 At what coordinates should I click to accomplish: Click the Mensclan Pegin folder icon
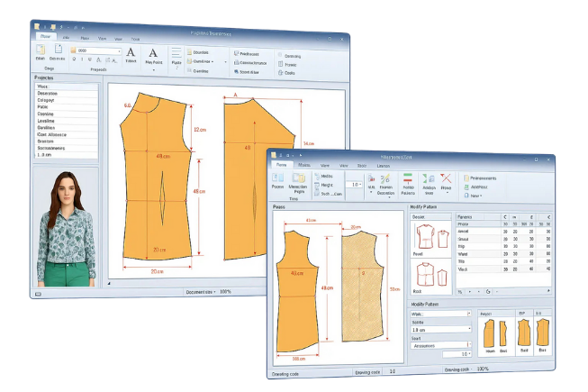pos(298,178)
